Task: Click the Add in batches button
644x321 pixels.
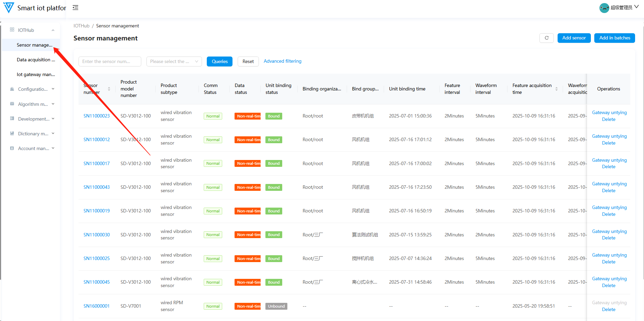Action: 615,38
